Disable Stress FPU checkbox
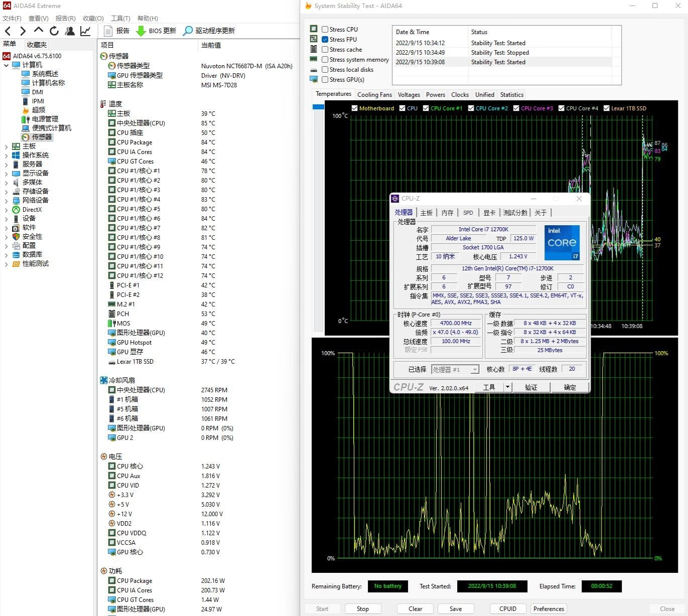The image size is (688, 616). point(325,39)
